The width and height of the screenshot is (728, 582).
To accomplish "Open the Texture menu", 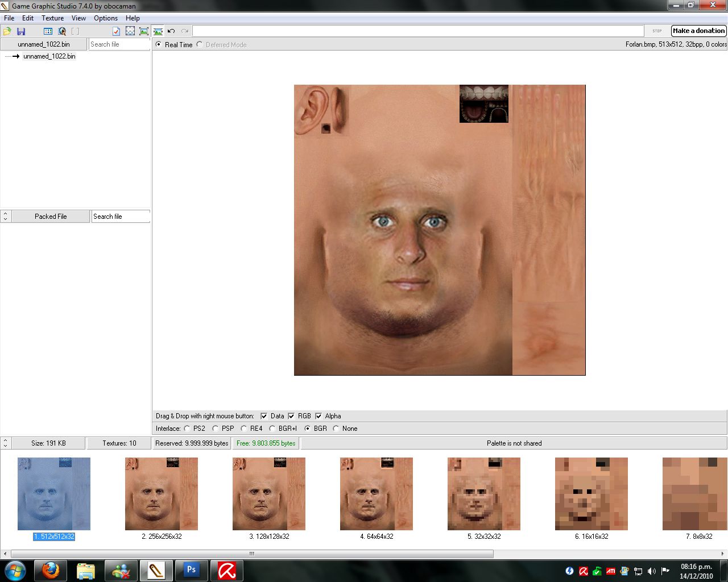I will [52, 18].
